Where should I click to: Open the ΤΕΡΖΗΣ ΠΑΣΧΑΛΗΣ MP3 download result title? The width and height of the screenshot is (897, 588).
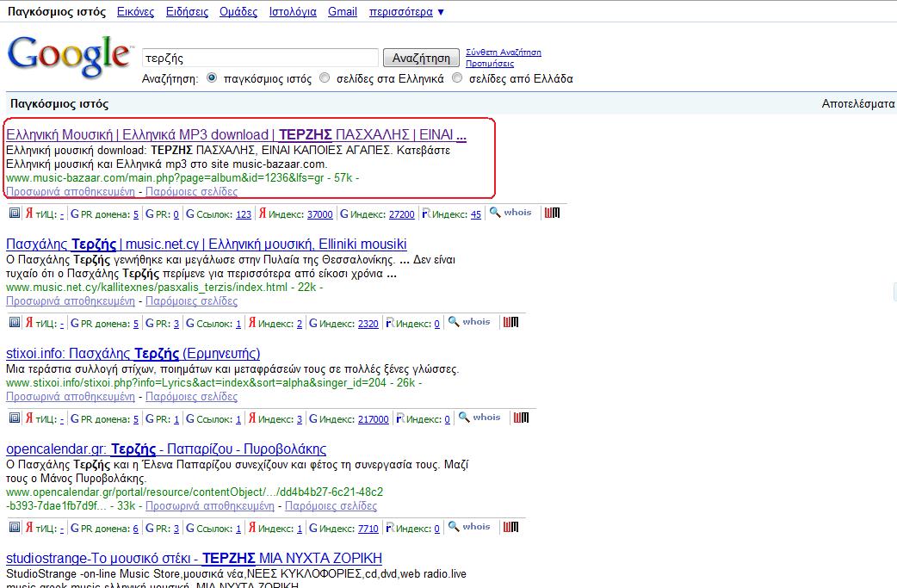[236, 135]
